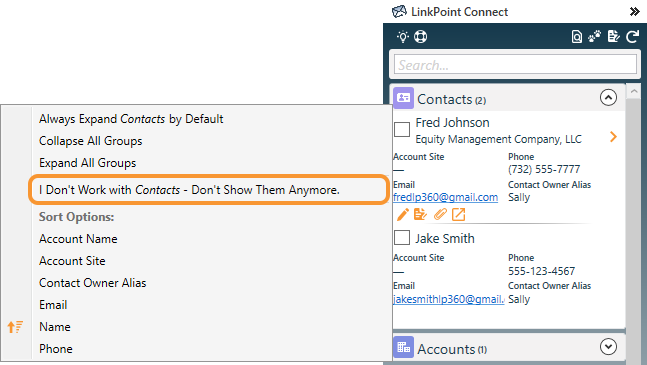Collapse panel with double chevron icon
This screenshot has width=647, height=365.
[x=634, y=12]
